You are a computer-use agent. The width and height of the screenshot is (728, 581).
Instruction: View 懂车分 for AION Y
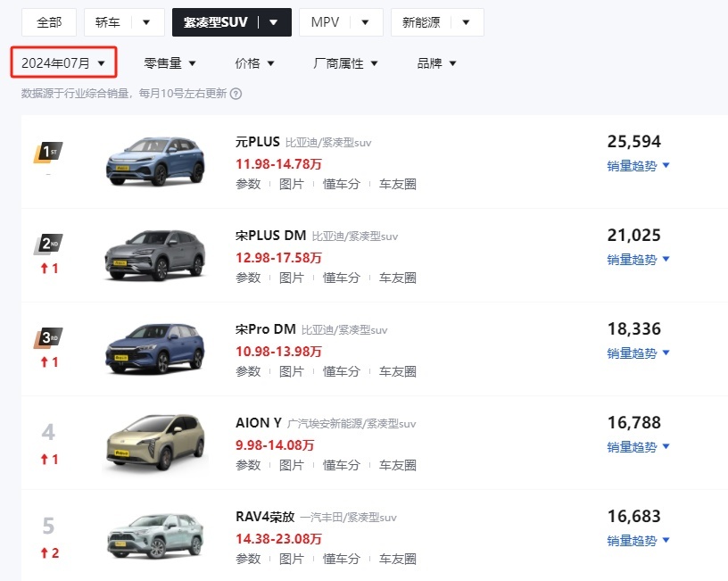pyautogui.click(x=341, y=465)
